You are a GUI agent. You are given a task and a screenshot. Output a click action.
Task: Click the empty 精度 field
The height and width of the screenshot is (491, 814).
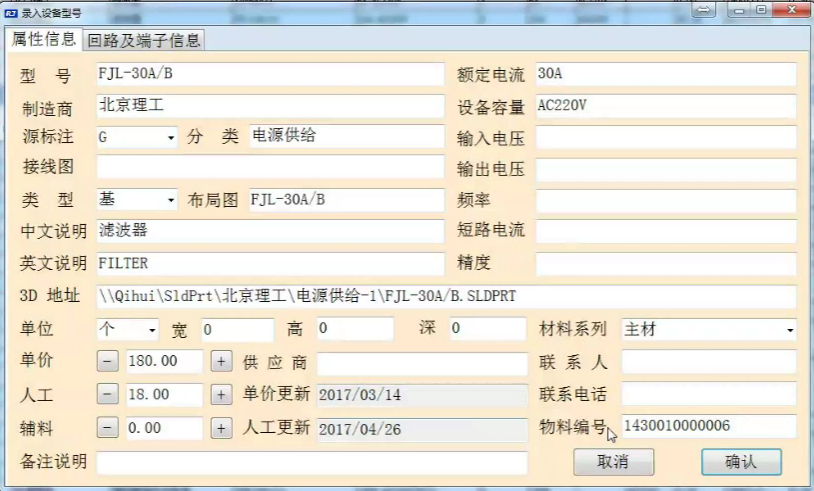pos(666,264)
